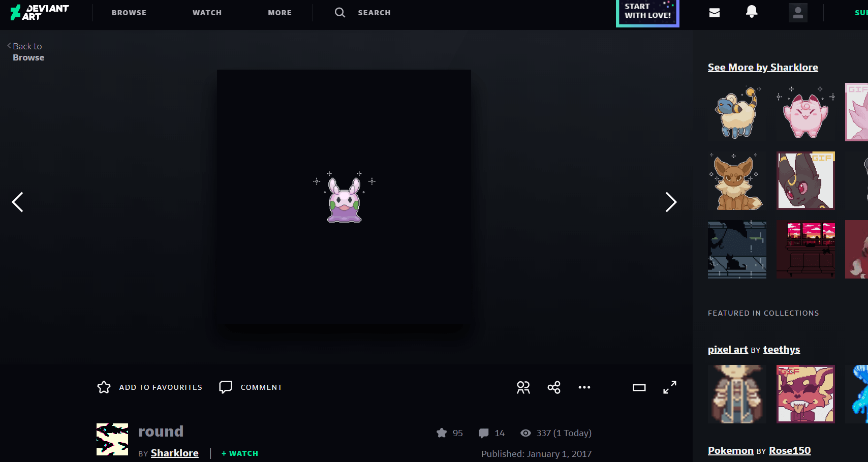868x462 pixels.
Task: Click the Add to Favourites star icon
Action: (104, 387)
